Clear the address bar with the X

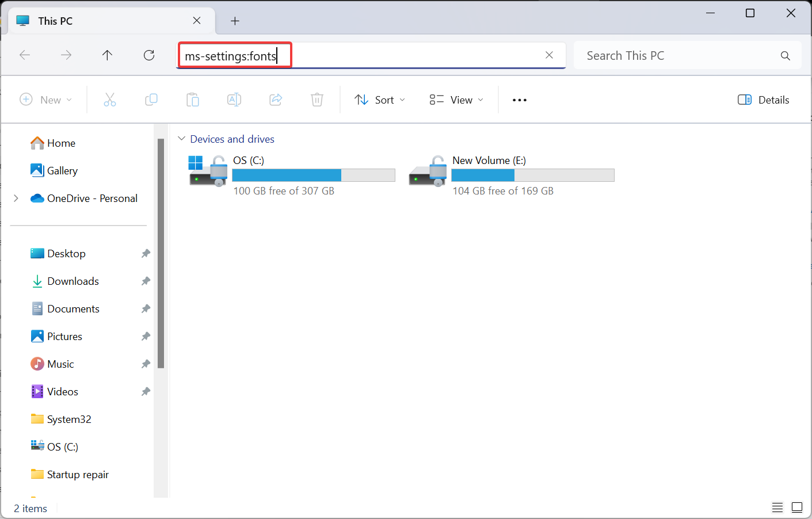coord(549,55)
